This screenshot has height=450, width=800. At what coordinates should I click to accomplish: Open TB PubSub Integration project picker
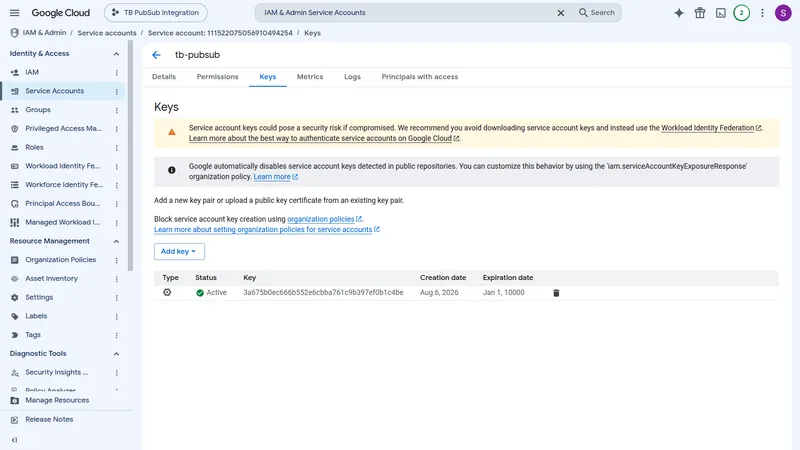coord(156,13)
